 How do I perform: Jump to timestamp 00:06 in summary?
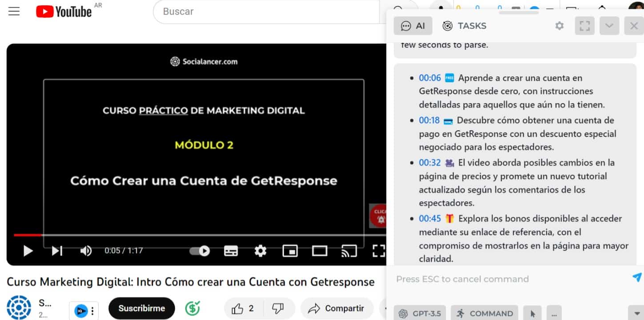(x=430, y=78)
